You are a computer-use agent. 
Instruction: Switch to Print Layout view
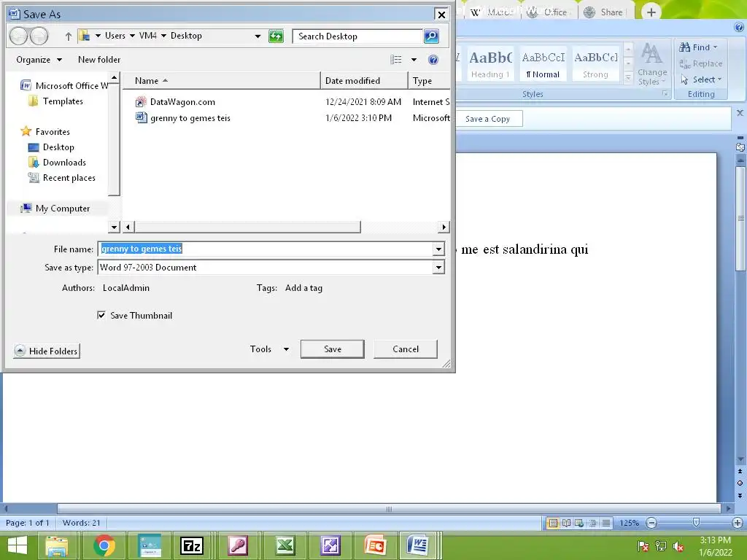[x=553, y=523]
